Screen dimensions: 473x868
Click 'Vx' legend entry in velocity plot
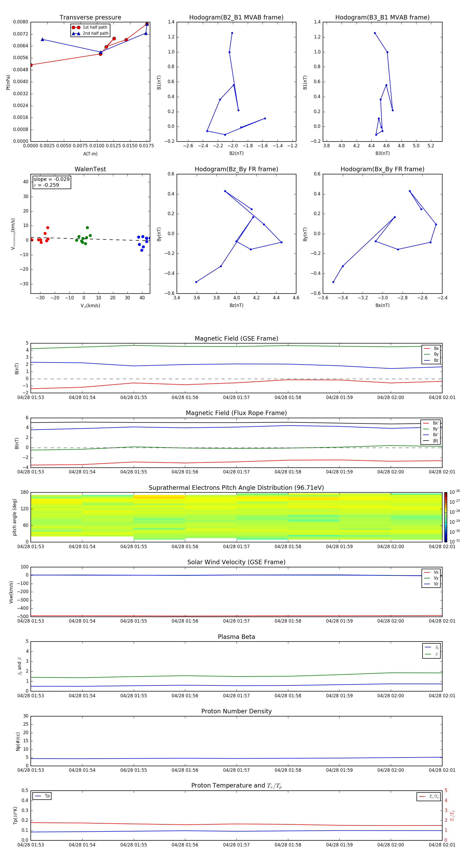[431, 573]
